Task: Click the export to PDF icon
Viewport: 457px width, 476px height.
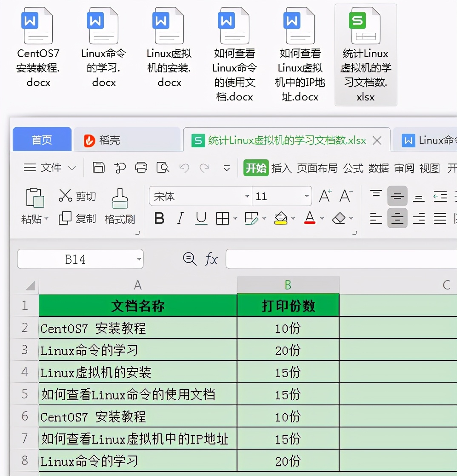Action: pyautogui.click(x=120, y=168)
